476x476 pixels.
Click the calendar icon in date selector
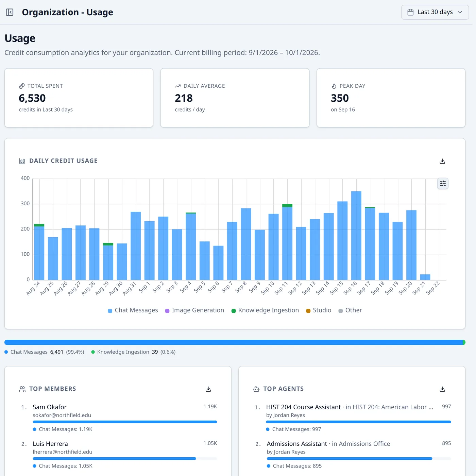(x=411, y=12)
